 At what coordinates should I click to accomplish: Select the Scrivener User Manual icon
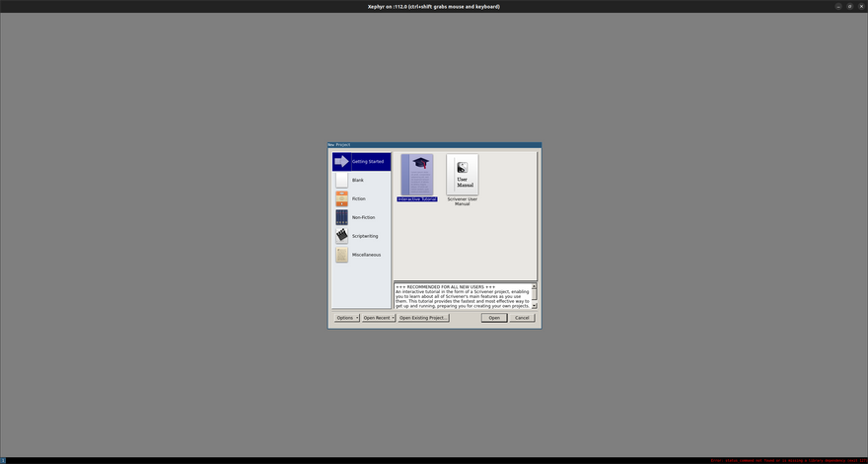click(x=462, y=174)
